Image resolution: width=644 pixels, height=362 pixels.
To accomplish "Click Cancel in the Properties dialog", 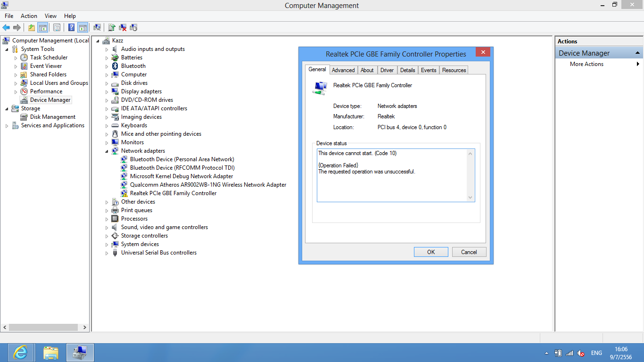I will (x=469, y=252).
